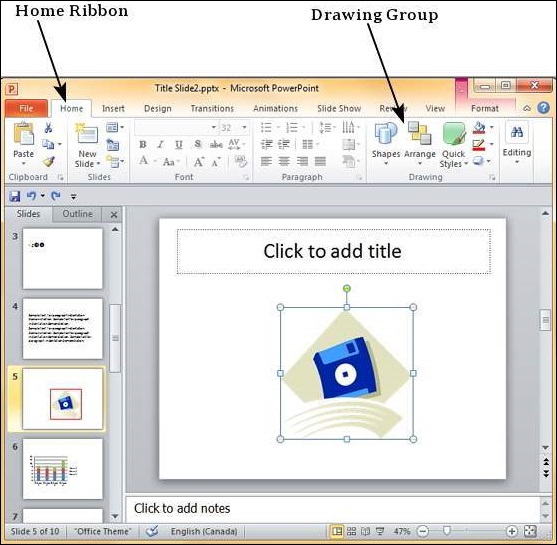557x545 pixels.
Task: Align text right
Action: [x=302, y=162]
